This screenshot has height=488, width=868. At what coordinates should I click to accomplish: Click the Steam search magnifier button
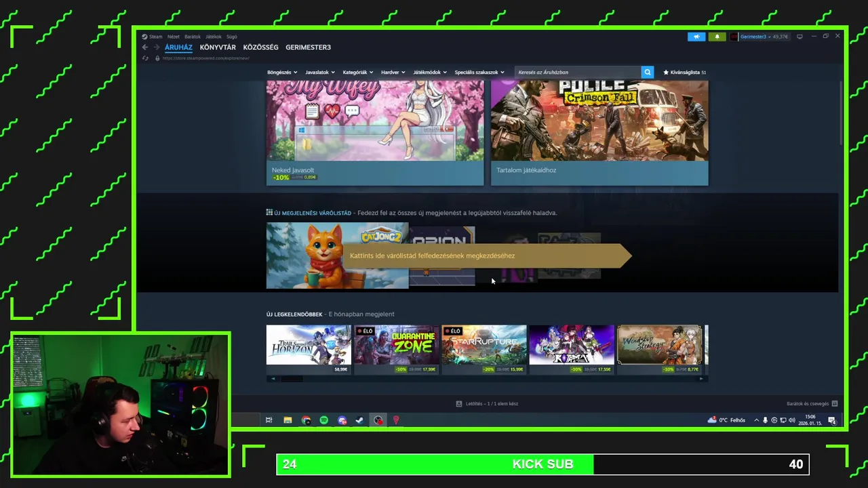(x=648, y=72)
